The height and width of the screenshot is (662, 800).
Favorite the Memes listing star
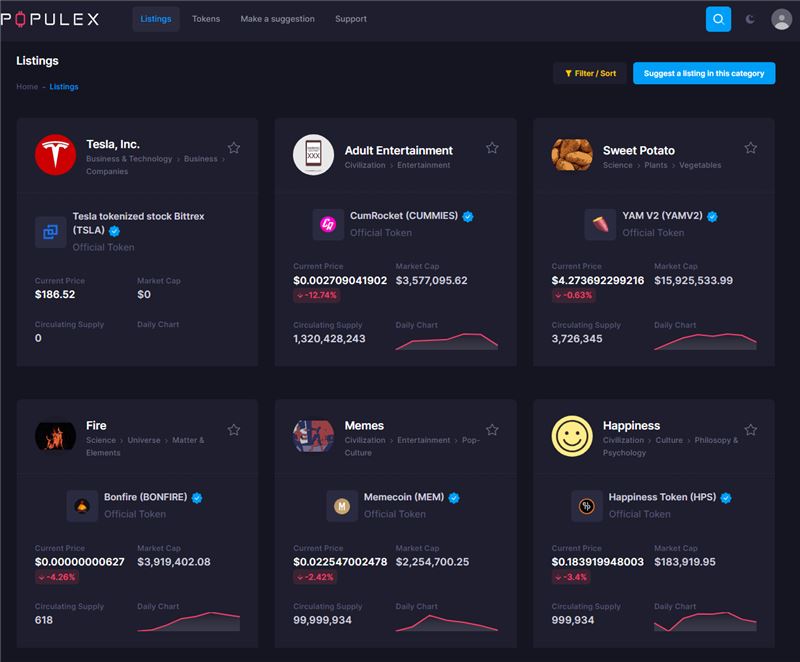pos(492,429)
